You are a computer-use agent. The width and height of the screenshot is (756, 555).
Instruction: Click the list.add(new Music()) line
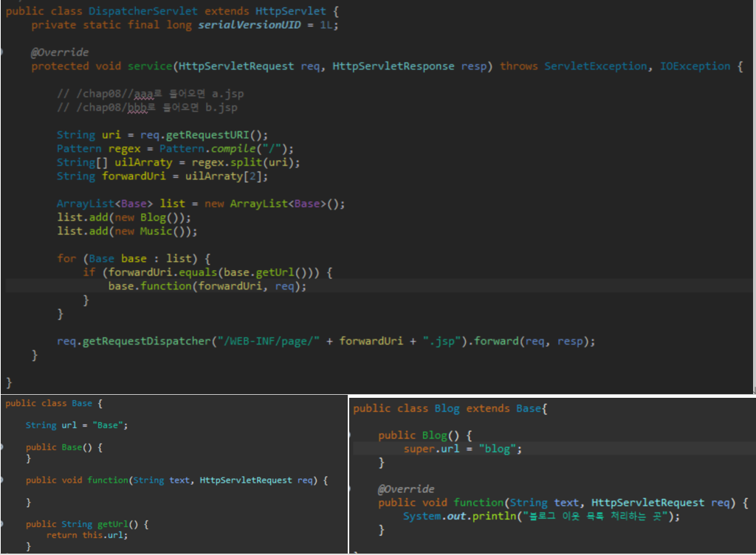click(x=127, y=231)
